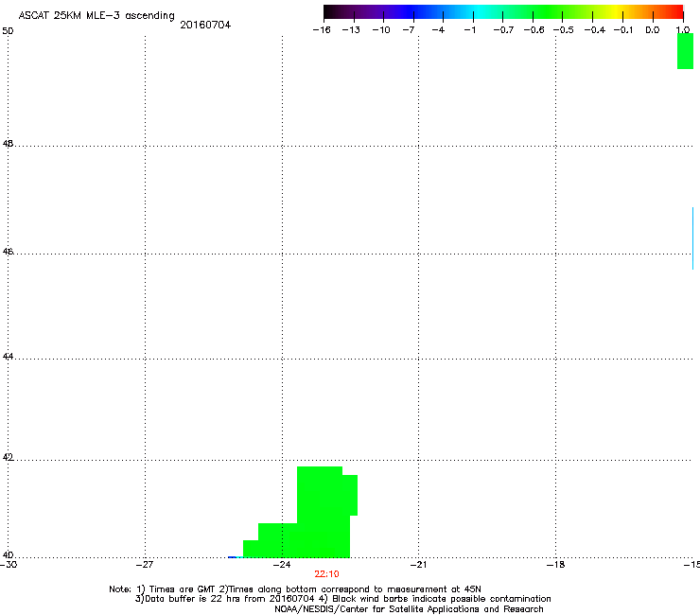Click the -0.7 color scale label
Viewport: 700px width, 615px height.
503,30
